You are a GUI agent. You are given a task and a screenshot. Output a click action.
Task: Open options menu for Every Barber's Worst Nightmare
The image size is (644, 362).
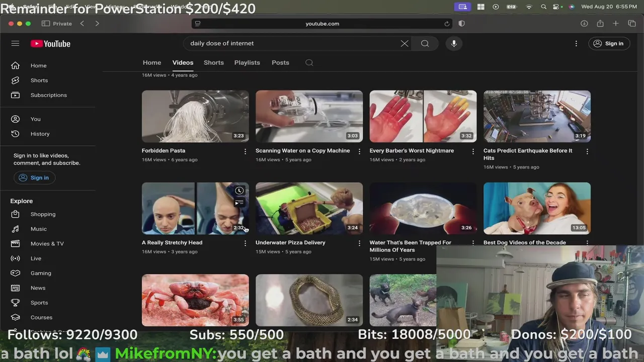473,151
